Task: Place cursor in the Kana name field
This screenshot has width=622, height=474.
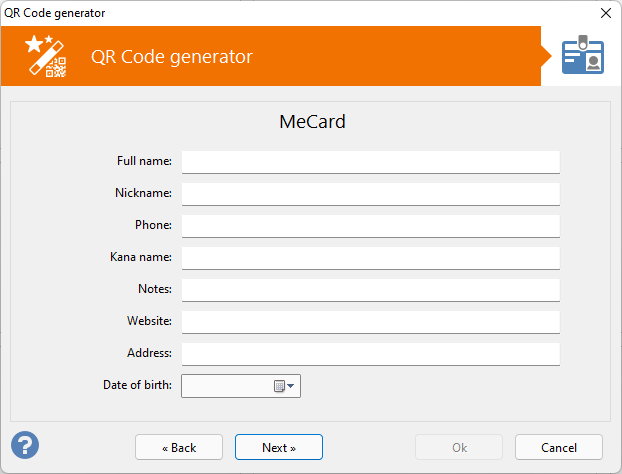Action: tap(370, 257)
